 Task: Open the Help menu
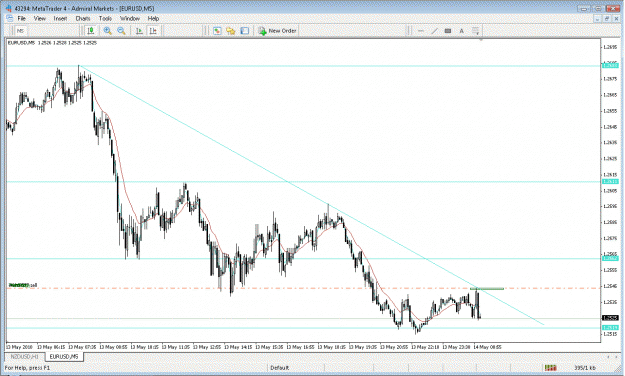click(x=153, y=18)
